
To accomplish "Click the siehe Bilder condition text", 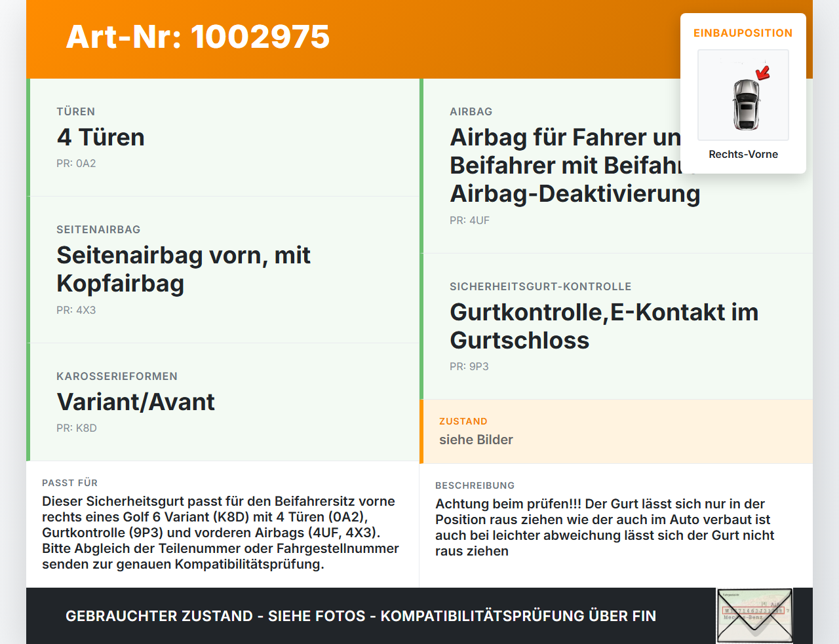I will (x=476, y=440).
